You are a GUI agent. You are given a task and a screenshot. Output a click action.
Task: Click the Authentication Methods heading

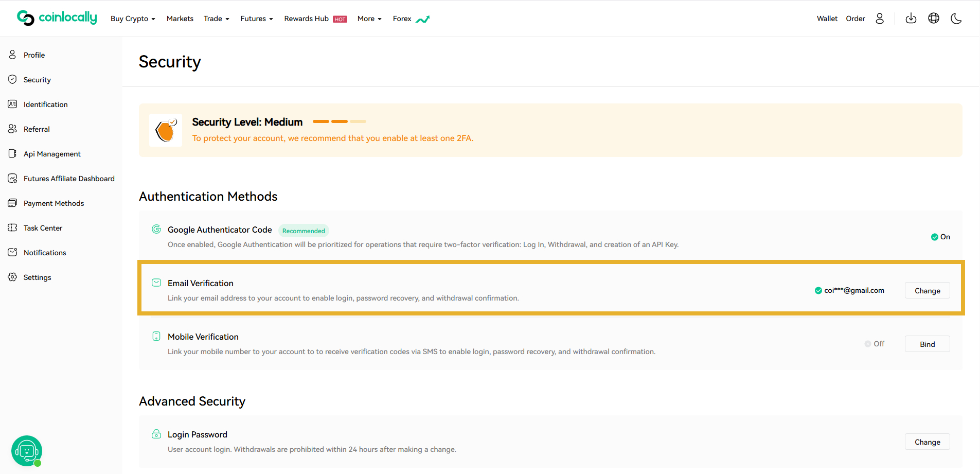(208, 196)
